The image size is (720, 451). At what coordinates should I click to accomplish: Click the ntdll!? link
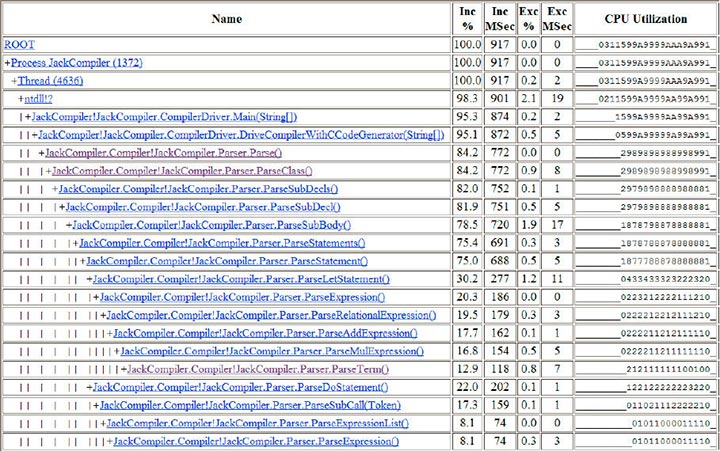point(39,99)
